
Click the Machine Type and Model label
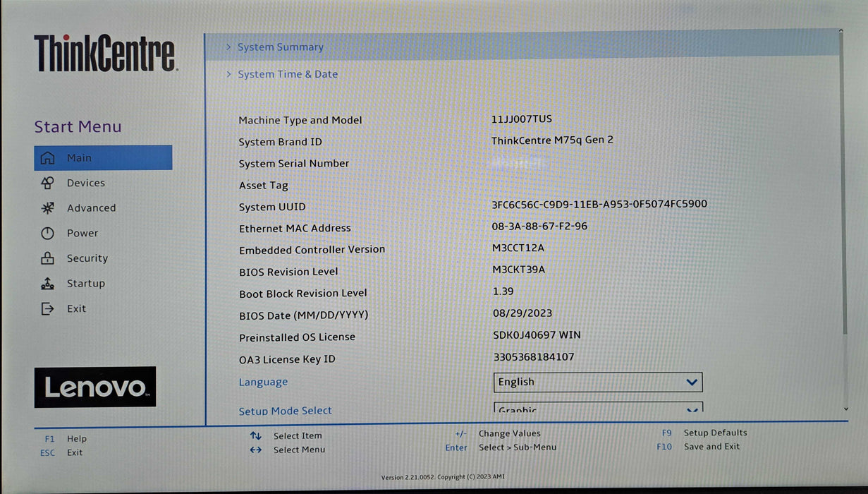300,121
